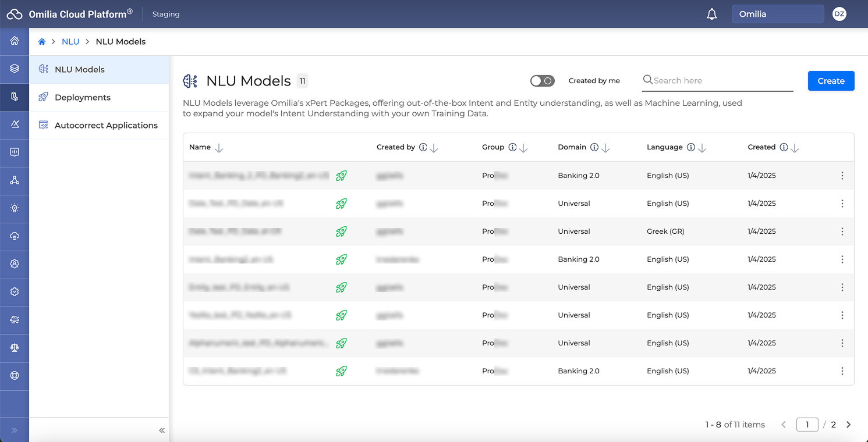Click the home icon in left sidebar
This screenshot has width=868, height=442.
(15, 41)
